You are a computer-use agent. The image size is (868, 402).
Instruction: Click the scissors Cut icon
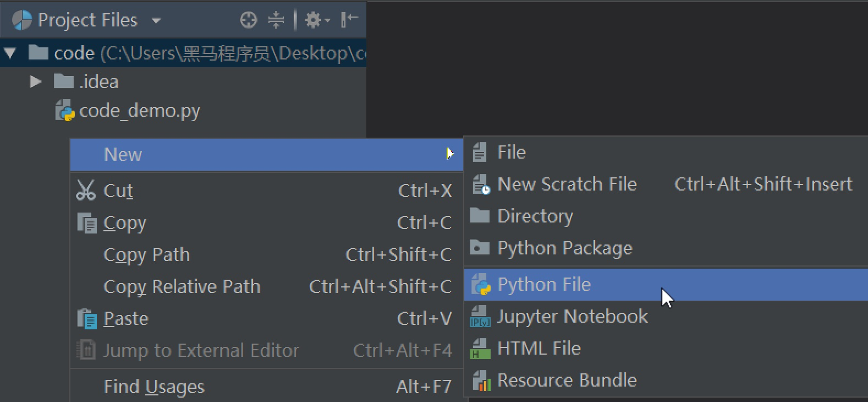pos(86,191)
